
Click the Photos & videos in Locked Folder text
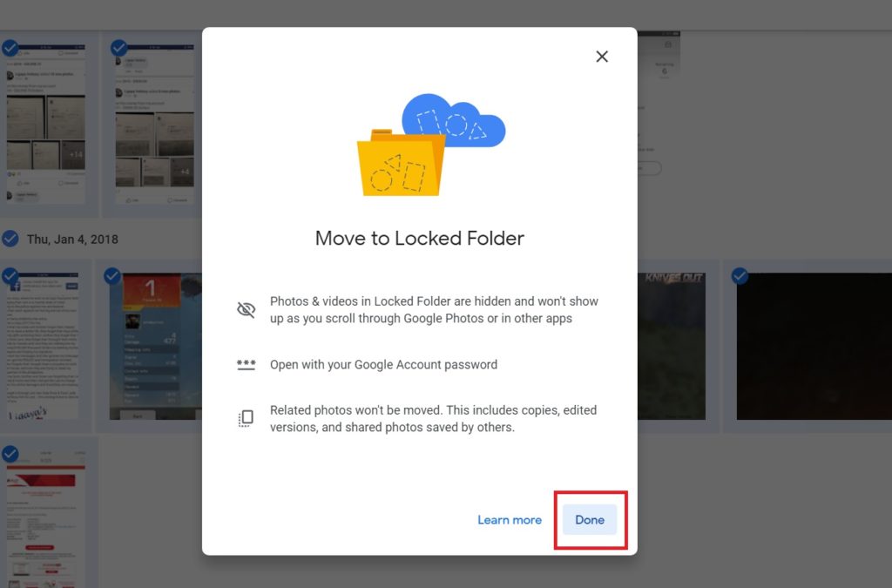pyautogui.click(x=434, y=309)
